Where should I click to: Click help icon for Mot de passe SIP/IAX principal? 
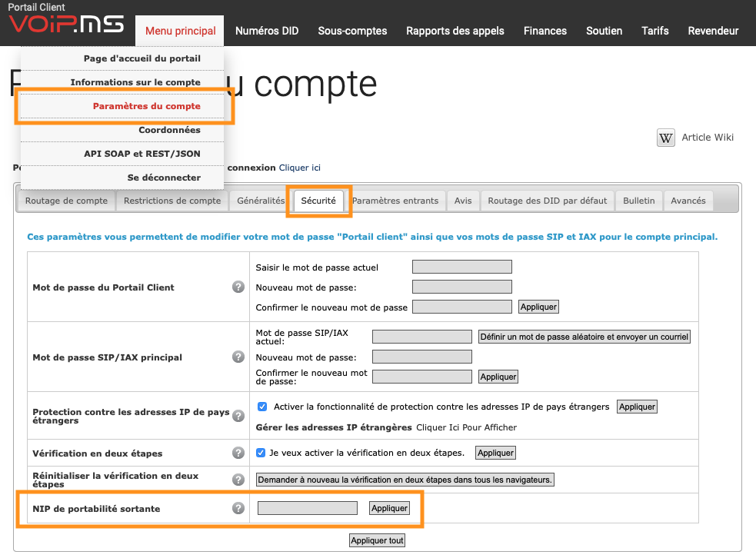click(238, 357)
